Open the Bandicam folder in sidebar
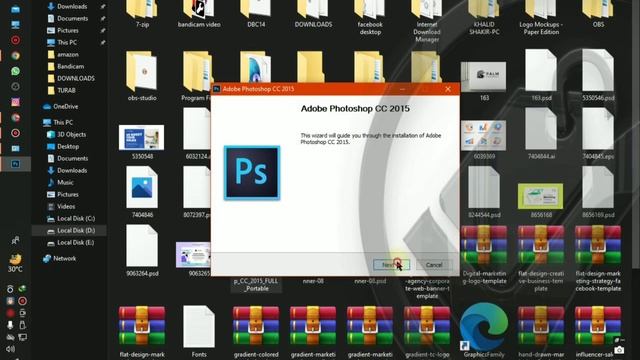 (70, 67)
